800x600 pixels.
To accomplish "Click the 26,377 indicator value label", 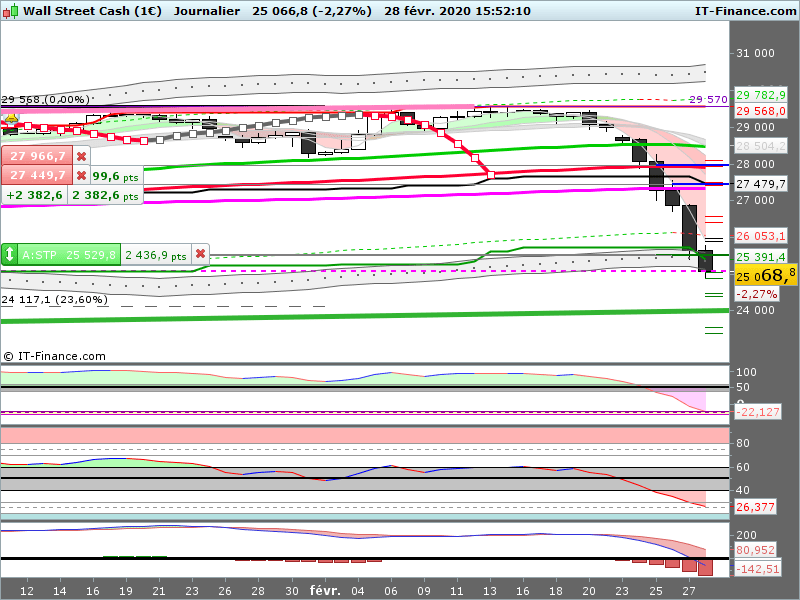I will coord(757,507).
